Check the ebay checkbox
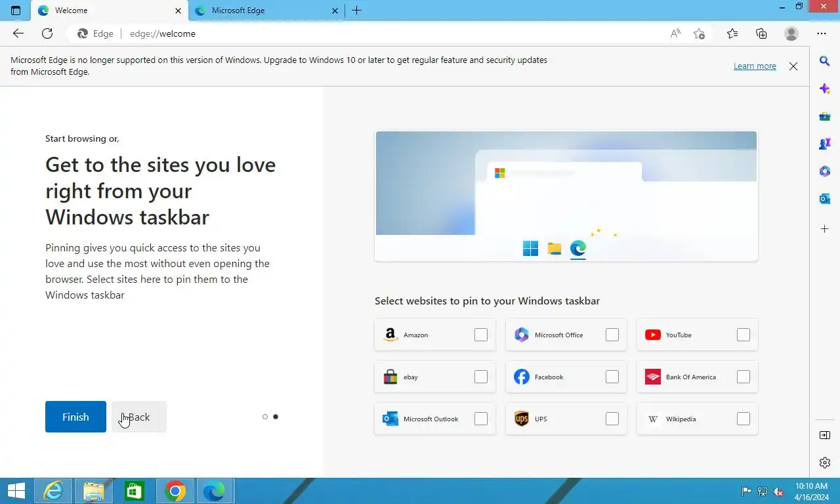 click(481, 377)
